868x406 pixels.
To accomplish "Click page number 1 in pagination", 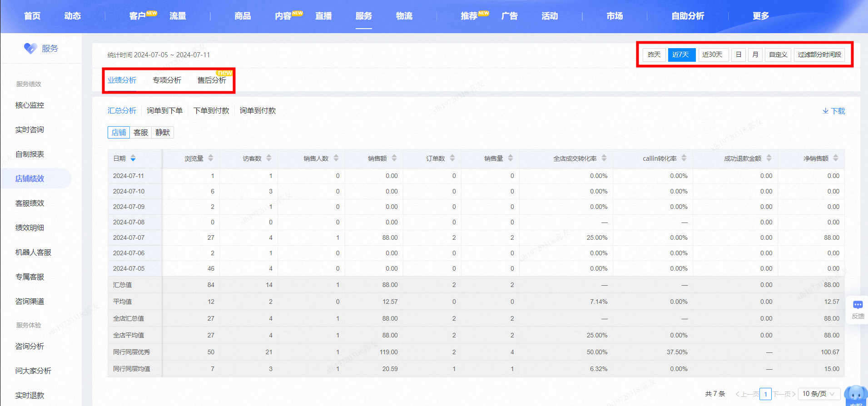I will (x=766, y=394).
